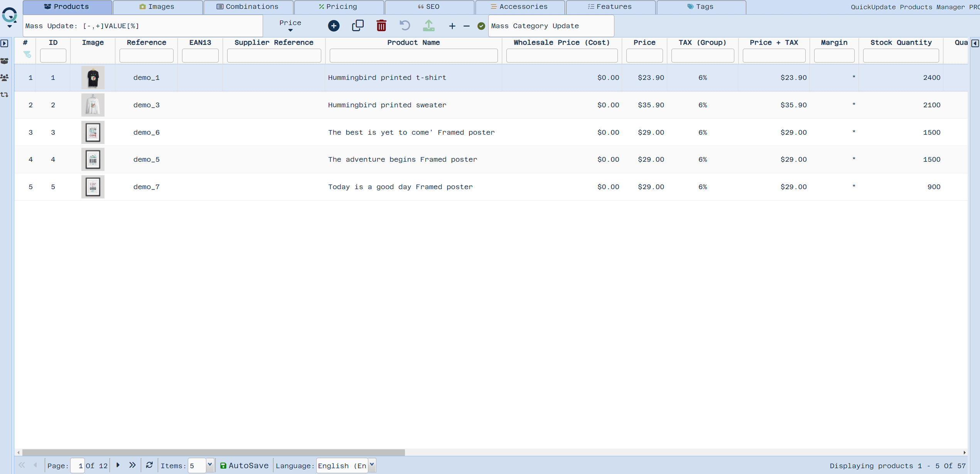Viewport: 980px width, 474px height.
Task: Click the add new product plus icon
Action: click(x=334, y=26)
